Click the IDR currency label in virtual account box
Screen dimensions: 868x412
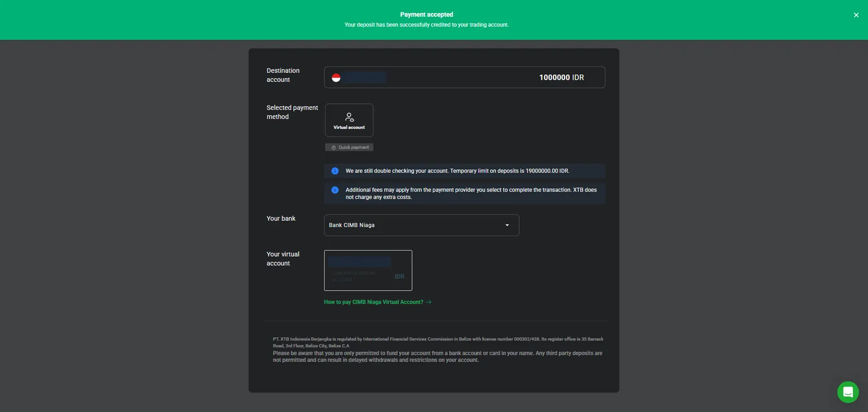[399, 277]
